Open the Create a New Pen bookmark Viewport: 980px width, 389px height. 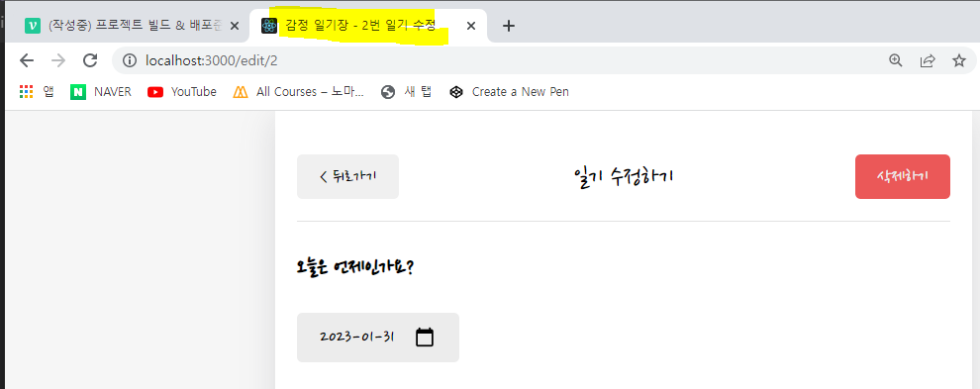pyautogui.click(x=509, y=92)
